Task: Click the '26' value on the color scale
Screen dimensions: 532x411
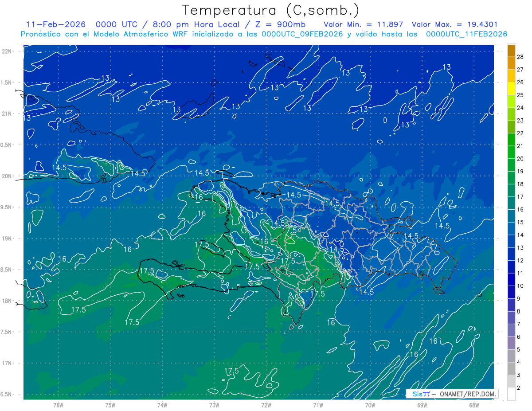Action: point(520,82)
